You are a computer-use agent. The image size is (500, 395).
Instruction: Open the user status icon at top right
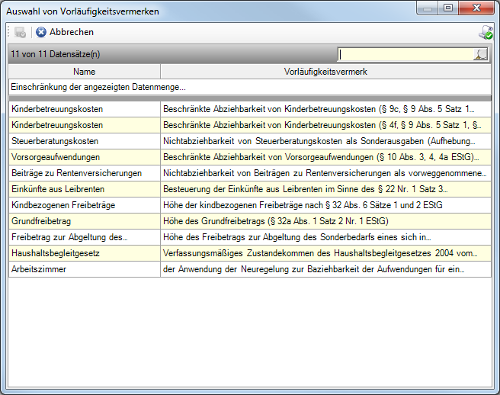[486, 32]
